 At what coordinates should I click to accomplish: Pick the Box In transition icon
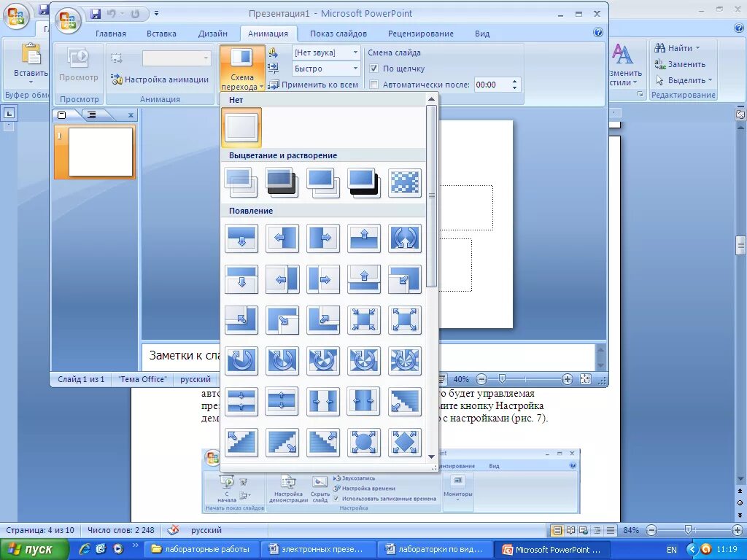click(x=364, y=319)
